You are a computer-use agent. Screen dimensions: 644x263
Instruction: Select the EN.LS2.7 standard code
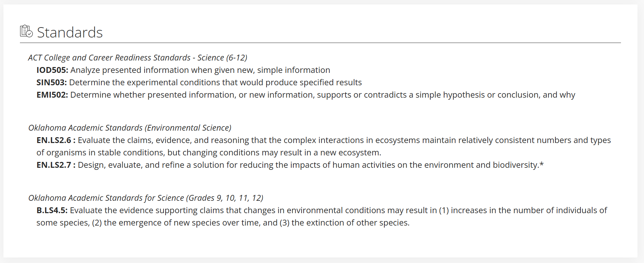click(54, 165)
